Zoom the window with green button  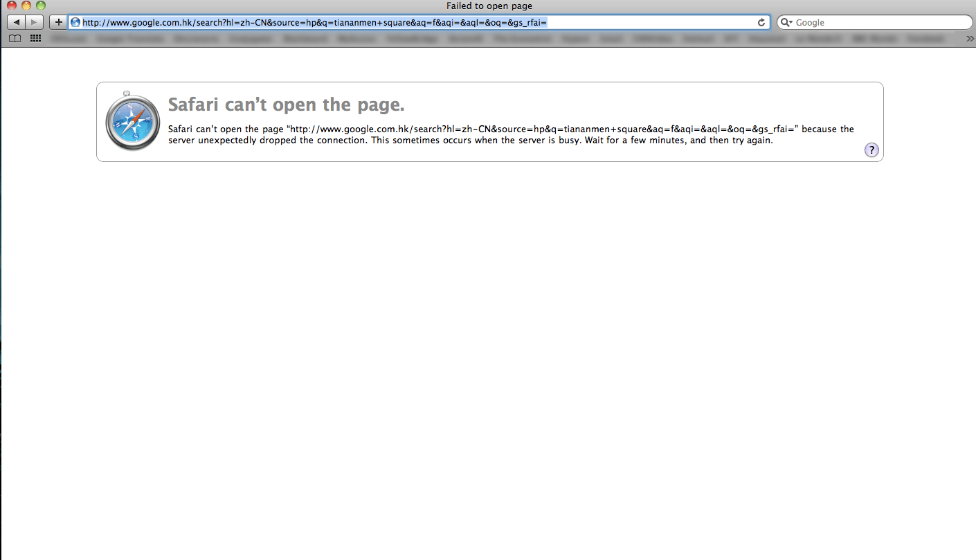point(41,6)
